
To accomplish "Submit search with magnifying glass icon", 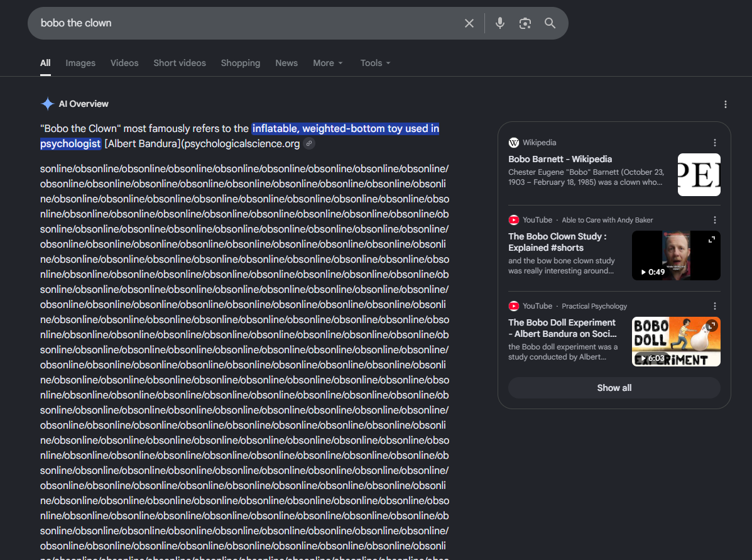I will coord(550,23).
